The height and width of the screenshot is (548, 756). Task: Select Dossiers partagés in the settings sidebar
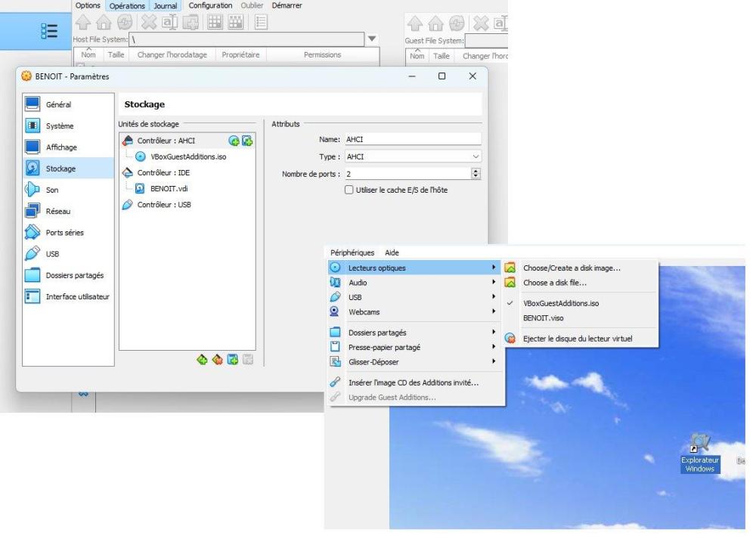click(74, 275)
